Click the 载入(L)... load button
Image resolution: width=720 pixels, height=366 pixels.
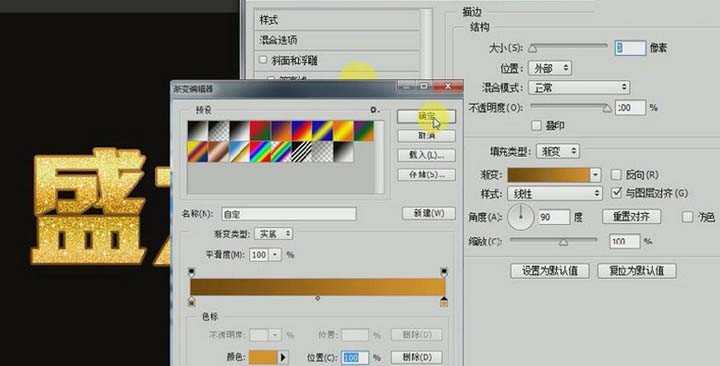tap(426, 155)
